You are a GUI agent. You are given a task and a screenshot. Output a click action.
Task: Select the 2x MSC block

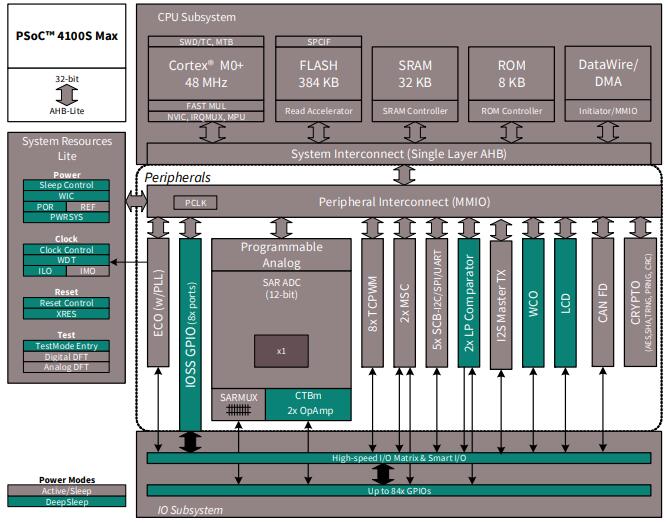pos(404,302)
